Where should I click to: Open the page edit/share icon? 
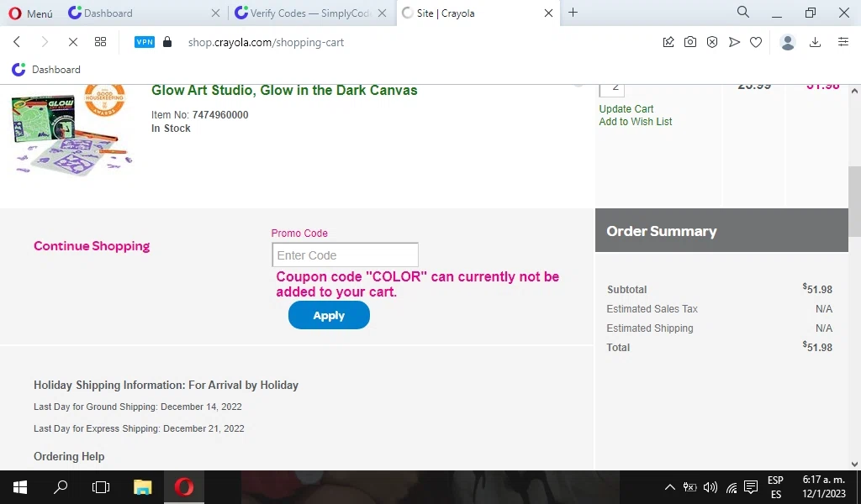tap(668, 42)
